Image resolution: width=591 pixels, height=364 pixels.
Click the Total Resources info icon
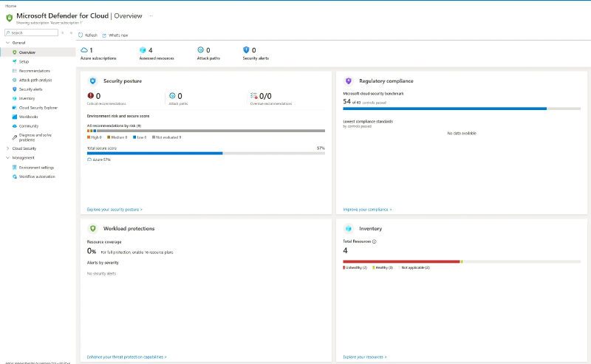375,241
